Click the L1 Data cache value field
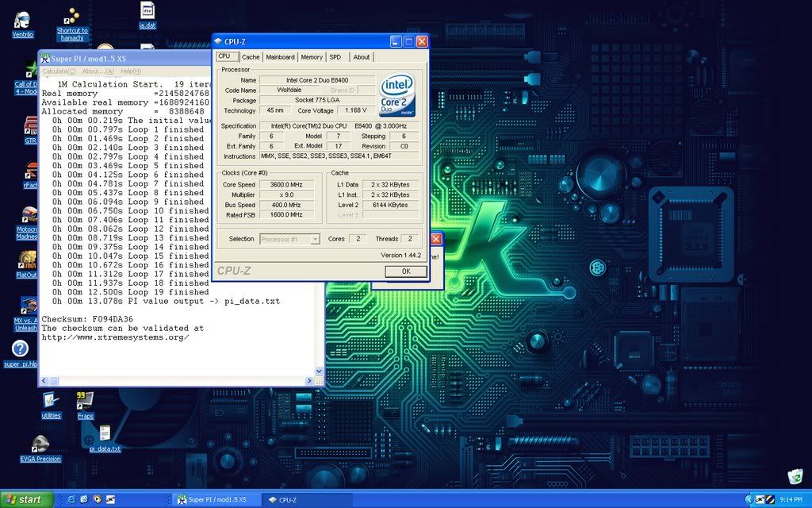The width and height of the screenshot is (812, 508). click(x=390, y=184)
